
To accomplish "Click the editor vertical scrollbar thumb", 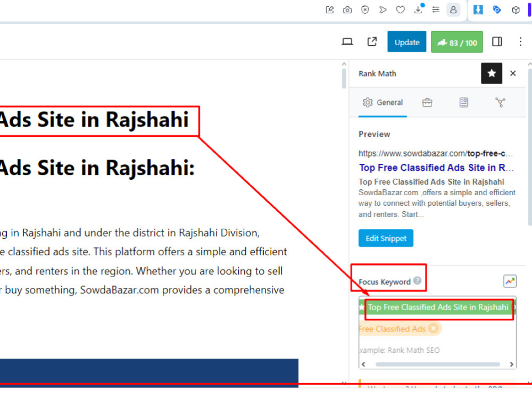I will point(344,78).
